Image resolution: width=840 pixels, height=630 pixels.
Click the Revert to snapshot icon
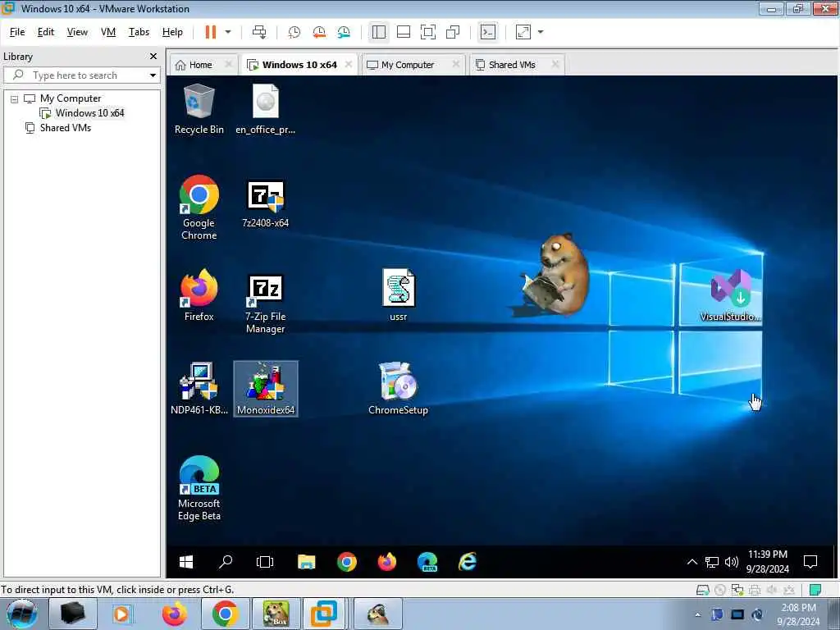(x=319, y=32)
